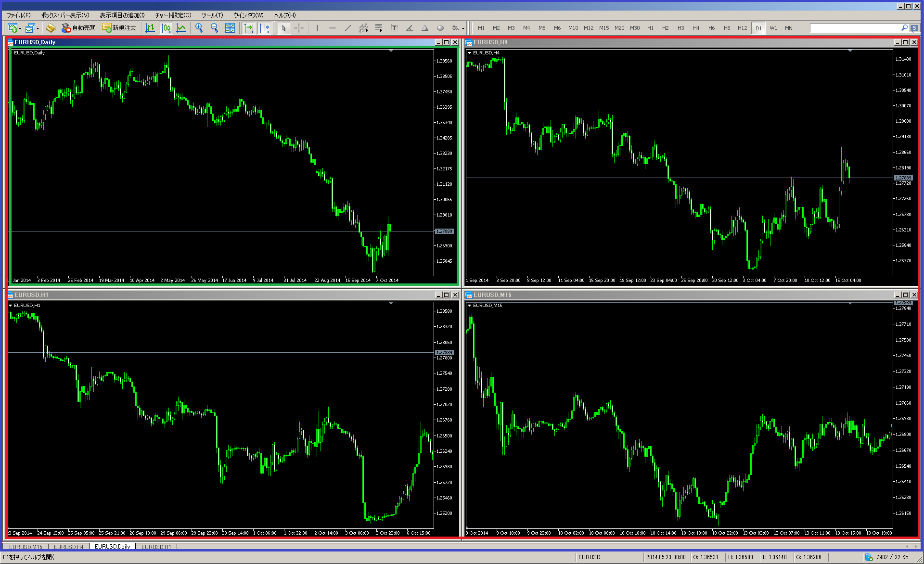This screenshot has height=564, width=924.
Task: Select the ellipse shape tool
Action: tap(440, 28)
